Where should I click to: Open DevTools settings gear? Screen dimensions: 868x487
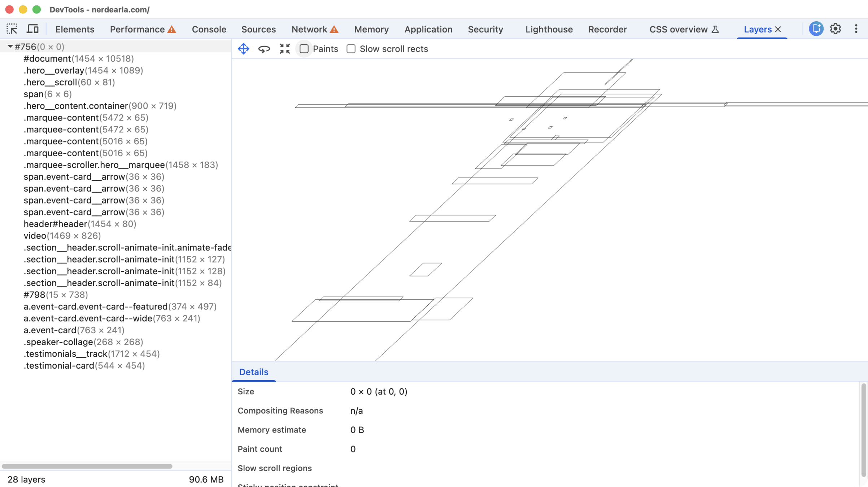coord(836,29)
